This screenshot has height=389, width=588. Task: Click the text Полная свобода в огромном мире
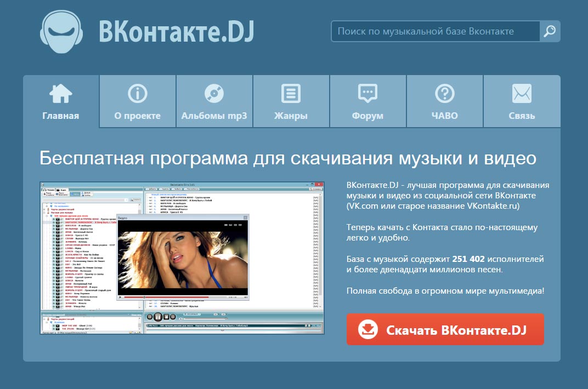[x=445, y=291]
